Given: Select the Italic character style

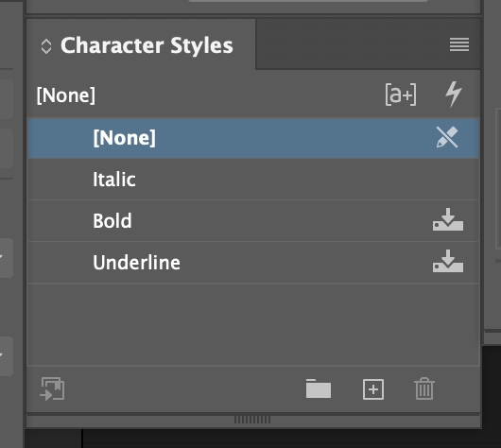Looking at the screenshot, I should 253,180.
